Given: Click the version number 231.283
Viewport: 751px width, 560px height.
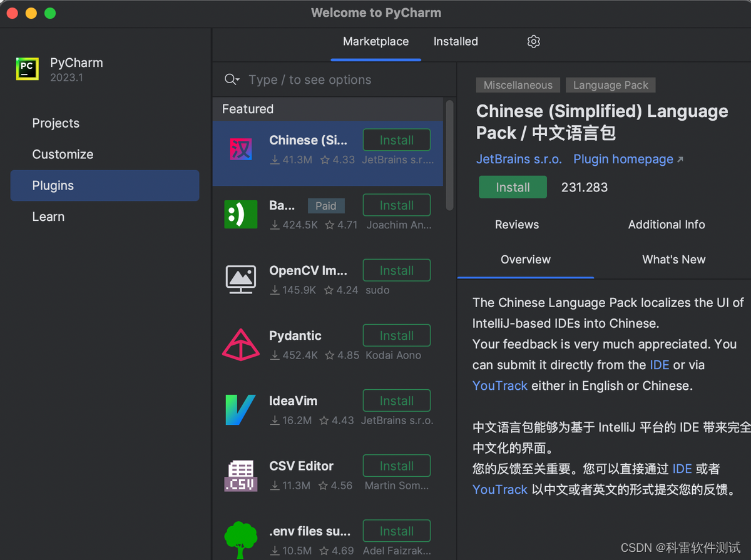Looking at the screenshot, I should pos(585,187).
